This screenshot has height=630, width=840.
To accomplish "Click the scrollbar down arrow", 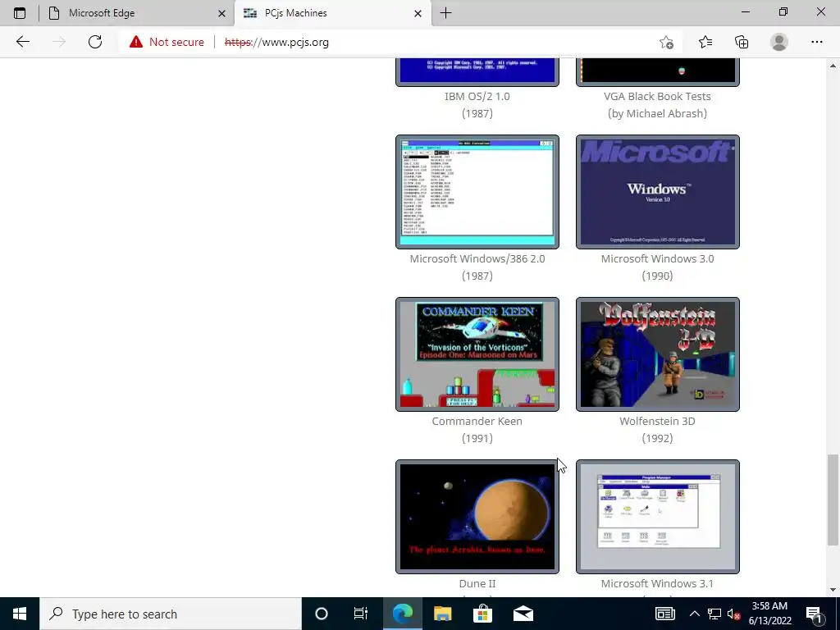I will click(x=833, y=590).
